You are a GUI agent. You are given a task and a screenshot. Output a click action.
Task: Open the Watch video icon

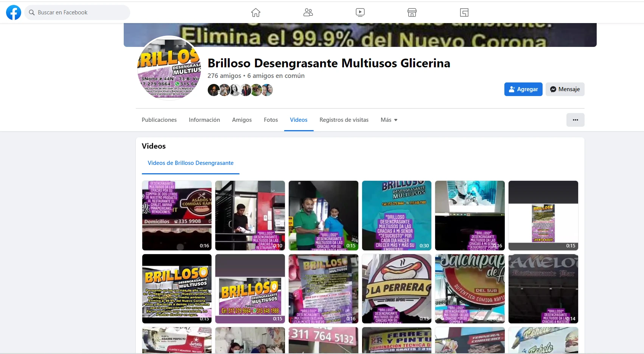[360, 12]
